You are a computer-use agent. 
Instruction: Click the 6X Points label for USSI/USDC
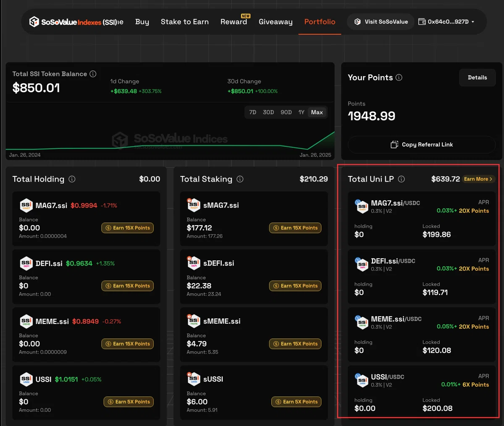(x=476, y=385)
